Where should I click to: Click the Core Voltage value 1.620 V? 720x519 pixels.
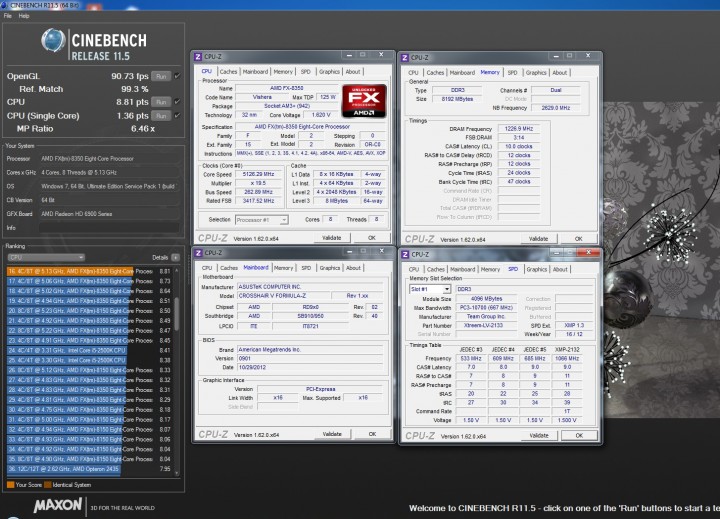coord(321,115)
